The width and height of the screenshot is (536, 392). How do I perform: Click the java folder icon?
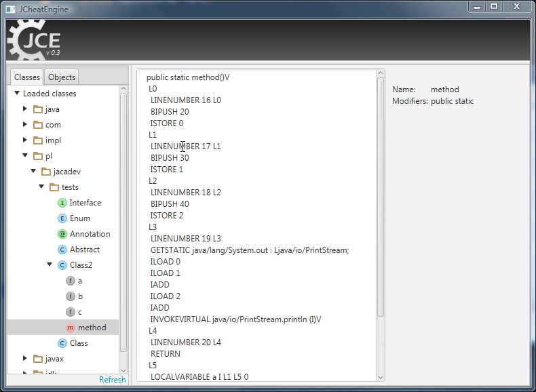pyautogui.click(x=38, y=109)
